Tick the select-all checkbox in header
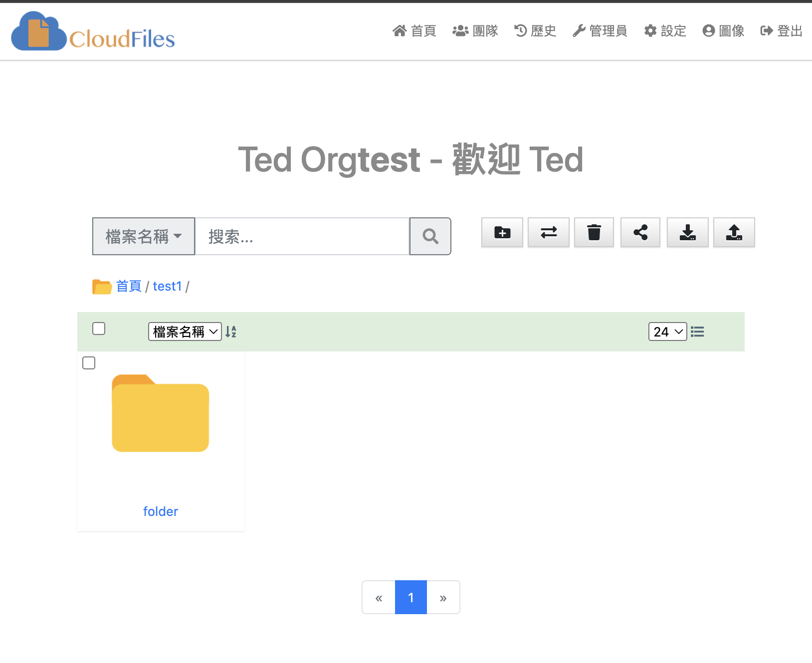This screenshot has width=812, height=663. [x=99, y=329]
